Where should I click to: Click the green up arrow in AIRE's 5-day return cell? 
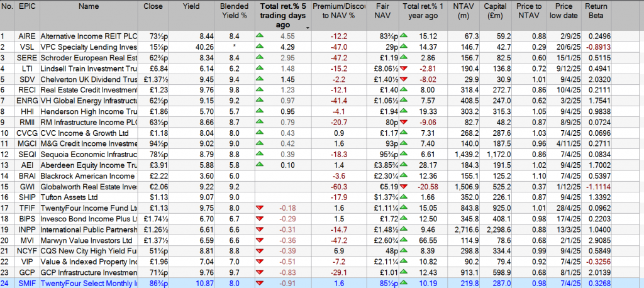point(258,36)
